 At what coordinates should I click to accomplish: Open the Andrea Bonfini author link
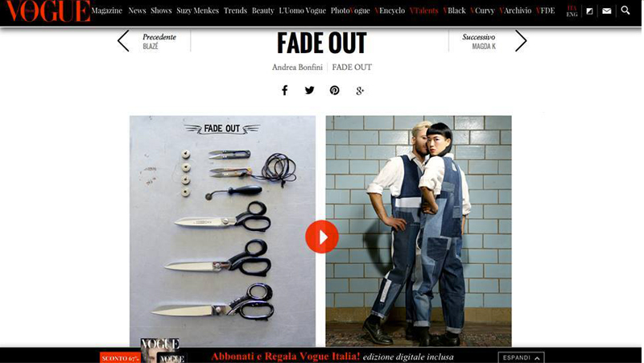coord(297,67)
